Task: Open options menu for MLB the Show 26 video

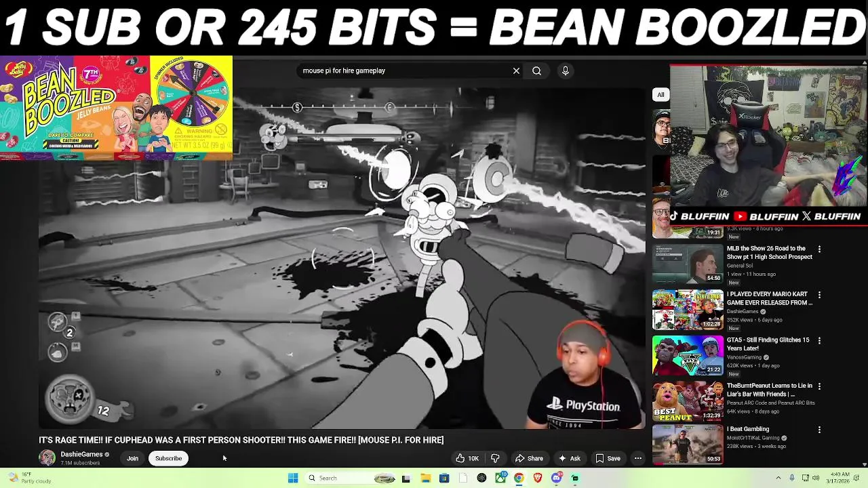Action: click(819, 249)
